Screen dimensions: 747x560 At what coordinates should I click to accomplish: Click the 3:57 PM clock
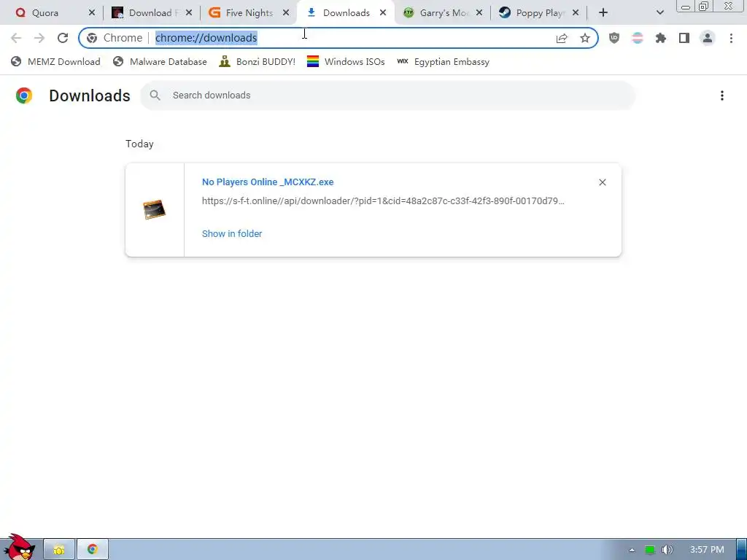pyautogui.click(x=707, y=550)
